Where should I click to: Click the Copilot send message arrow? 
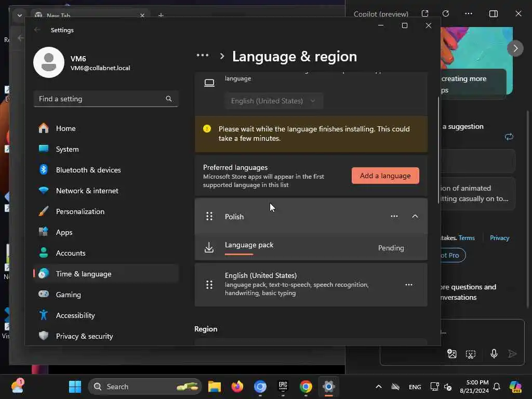(x=512, y=354)
